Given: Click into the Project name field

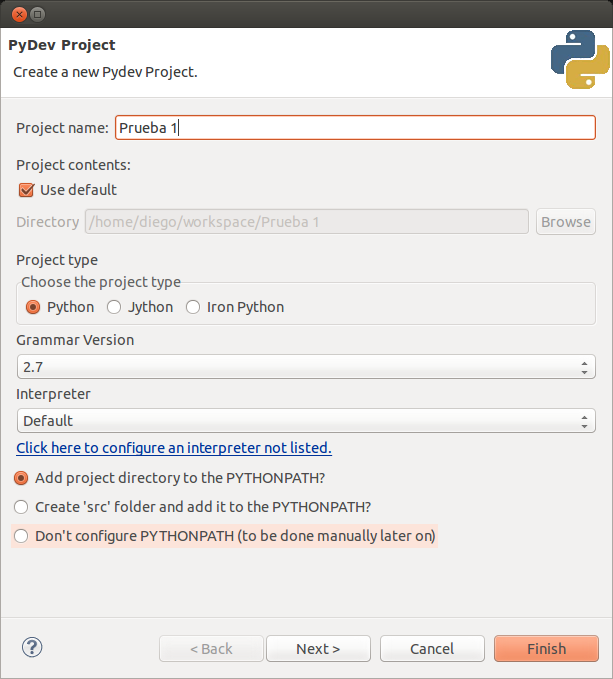Looking at the screenshot, I should (355, 128).
